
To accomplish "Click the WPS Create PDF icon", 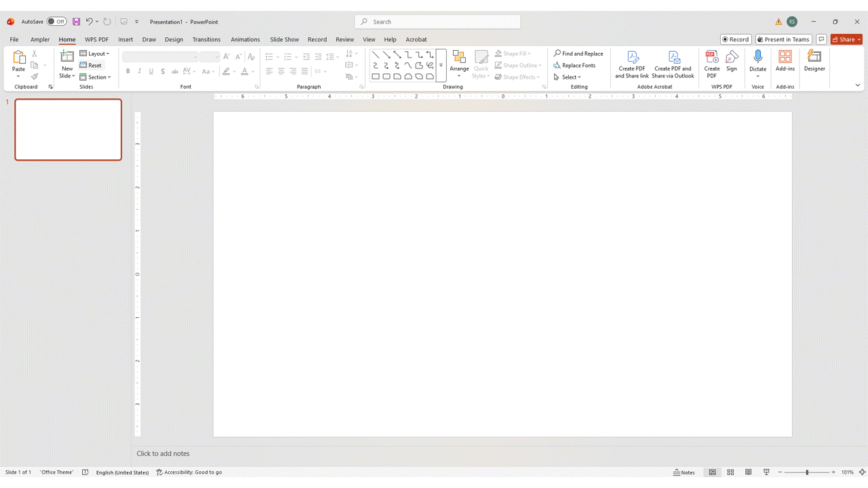I will (712, 57).
